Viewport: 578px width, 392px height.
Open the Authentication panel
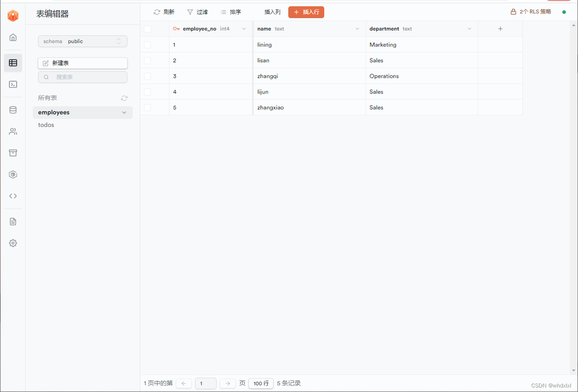13,131
